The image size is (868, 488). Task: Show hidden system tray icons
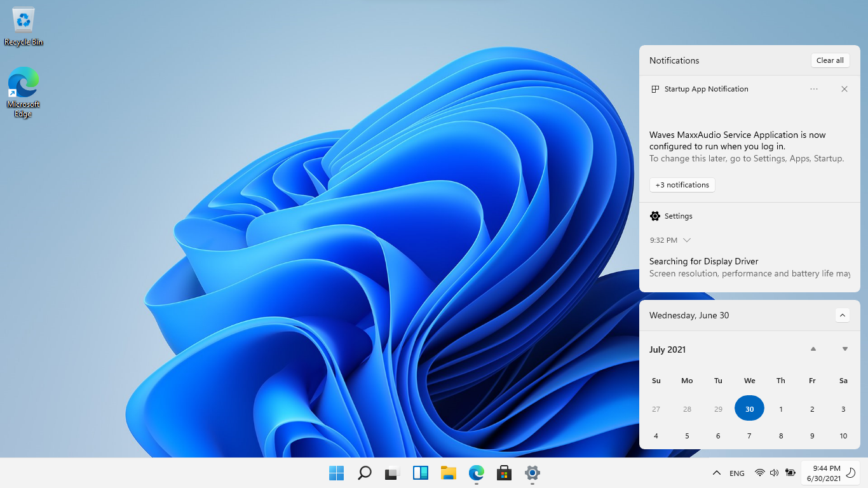click(x=716, y=473)
